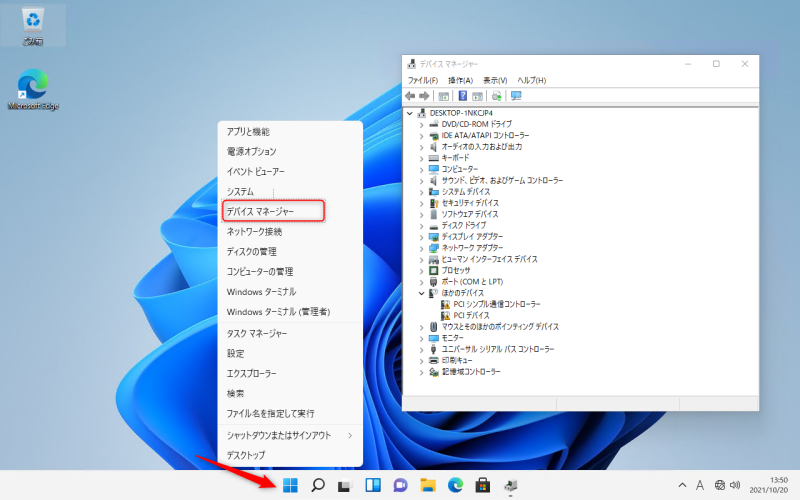
Task: Expand 記憶域コントローラー node
Action: (x=421, y=372)
